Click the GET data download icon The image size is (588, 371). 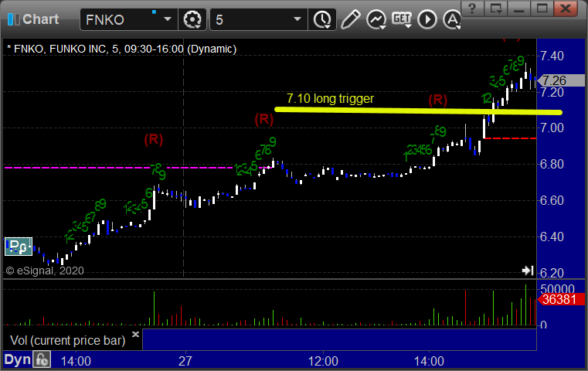pyautogui.click(x=402, y=19)
